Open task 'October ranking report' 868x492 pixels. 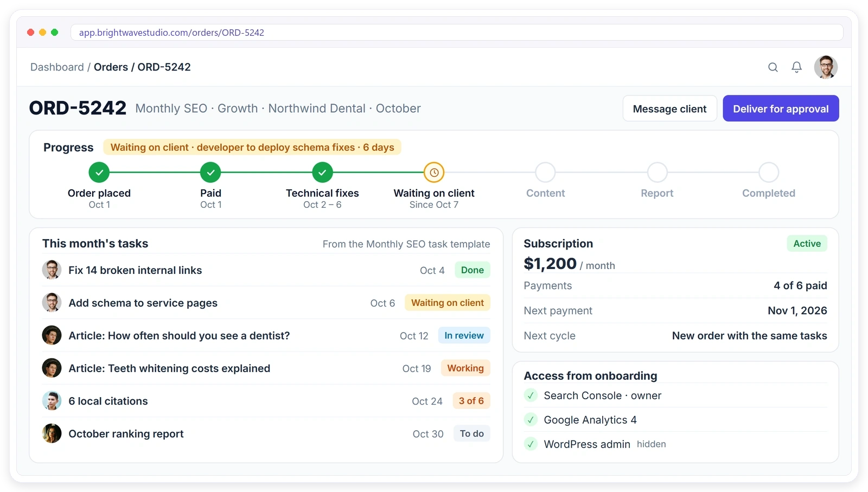pos(126,433)
